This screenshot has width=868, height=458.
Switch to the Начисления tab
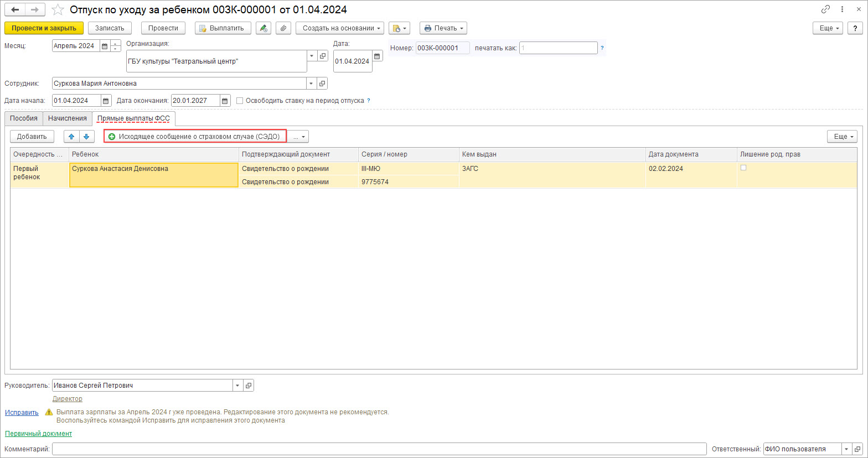click(x=68, y=118)
